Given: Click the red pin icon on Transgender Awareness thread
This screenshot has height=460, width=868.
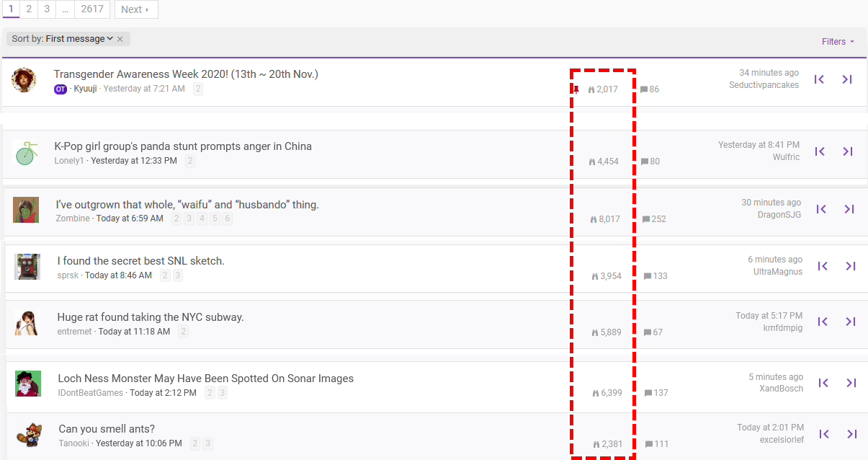Looking at the screenshot, I should (576, 89).
